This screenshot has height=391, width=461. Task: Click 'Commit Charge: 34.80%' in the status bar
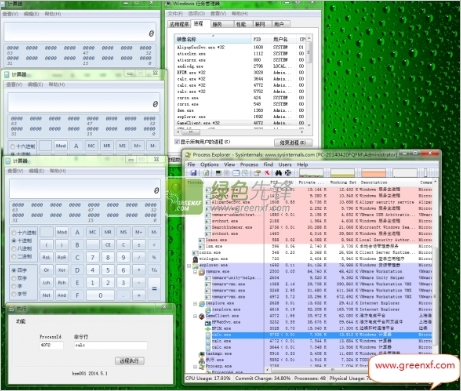coord(263,378)
